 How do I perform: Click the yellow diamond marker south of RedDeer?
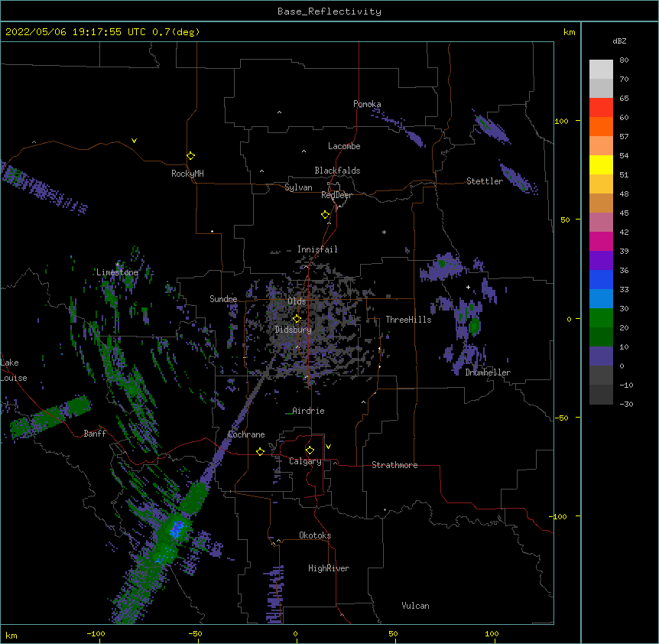click(326, 215)
